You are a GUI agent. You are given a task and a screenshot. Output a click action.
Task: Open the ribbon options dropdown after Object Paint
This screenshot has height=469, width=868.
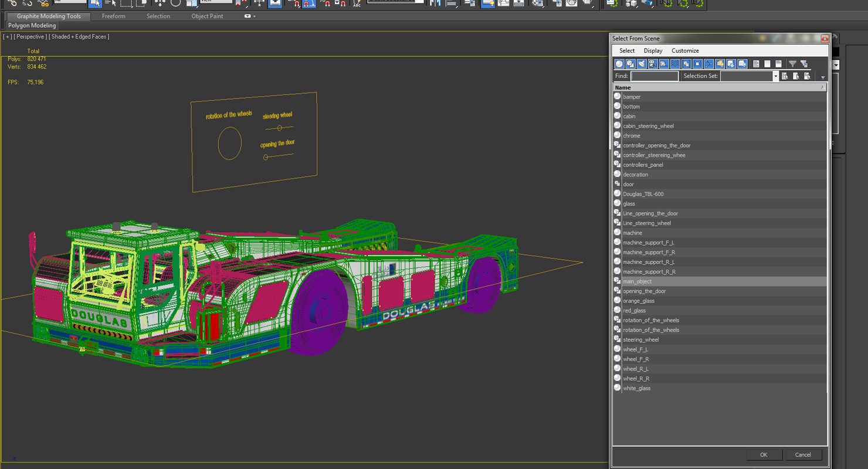(x=250, y=16)
